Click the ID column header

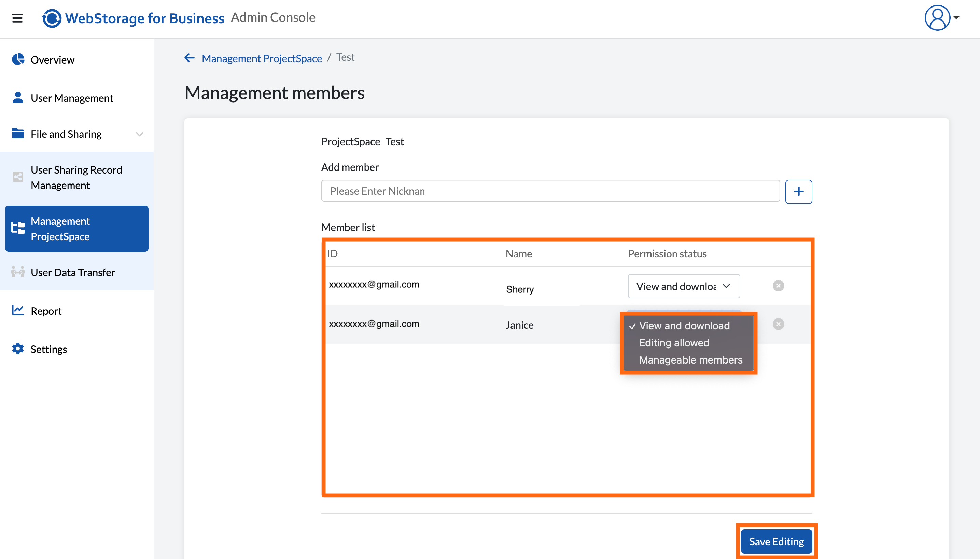332,254
